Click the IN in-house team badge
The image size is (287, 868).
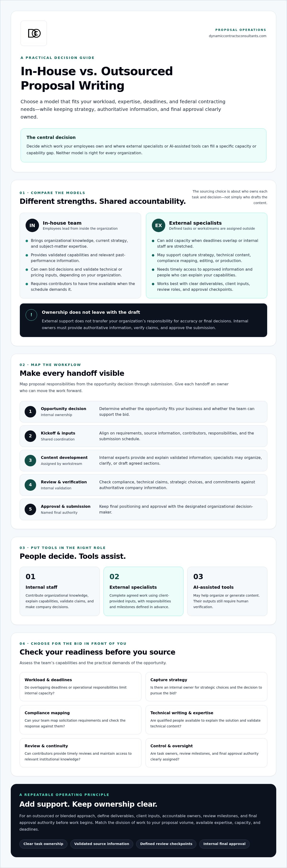pyautogui.click(x=32, y=225)
